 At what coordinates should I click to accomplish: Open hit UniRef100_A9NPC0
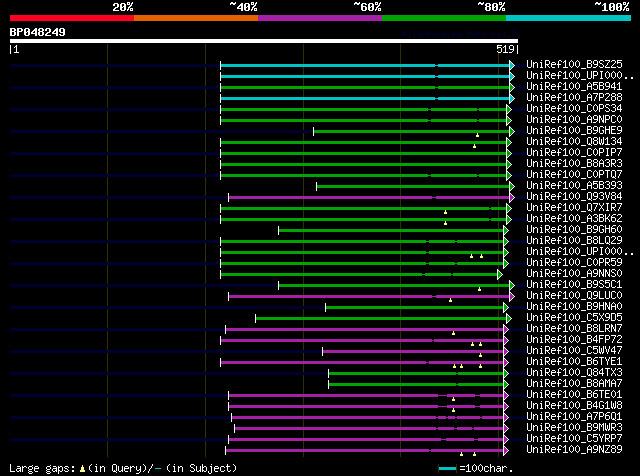tap(574, 120)
